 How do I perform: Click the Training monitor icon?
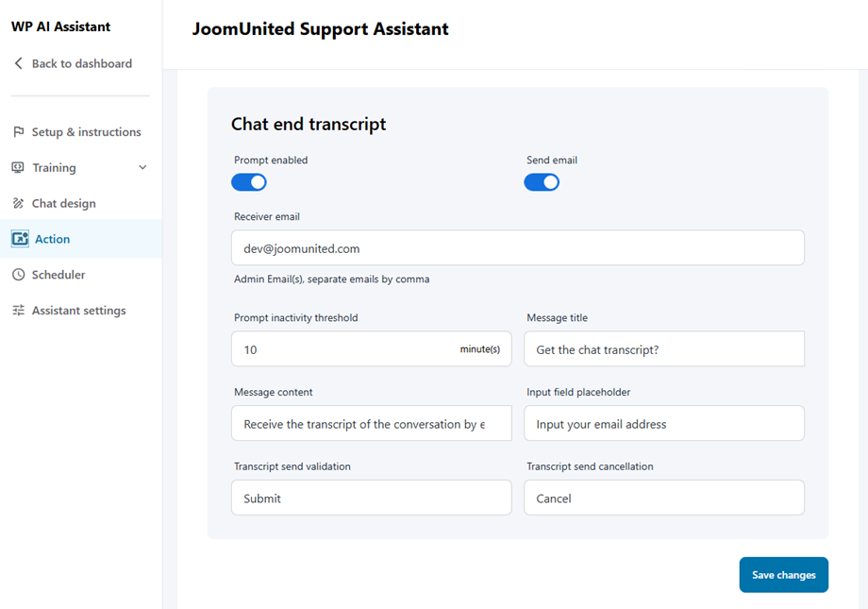(19, 168)
